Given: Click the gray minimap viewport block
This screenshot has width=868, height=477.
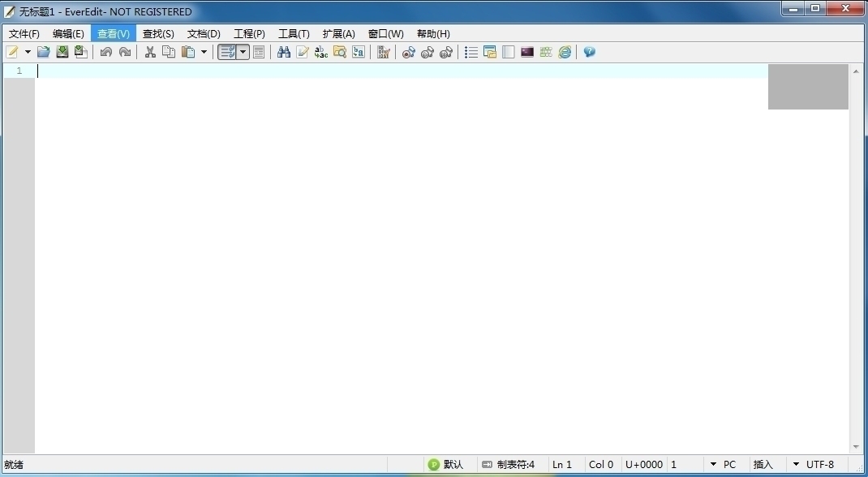Looking at the screenshot, I should 808,87.
